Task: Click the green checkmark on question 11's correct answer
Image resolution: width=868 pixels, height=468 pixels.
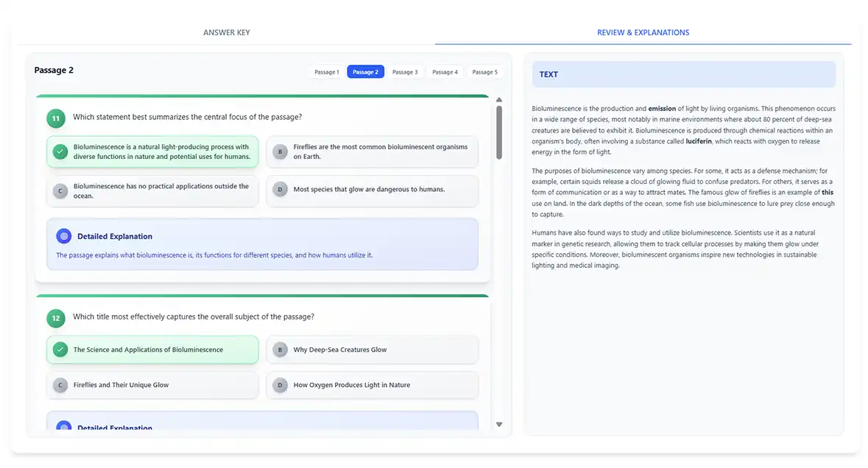Action: [x=60, y=151]
